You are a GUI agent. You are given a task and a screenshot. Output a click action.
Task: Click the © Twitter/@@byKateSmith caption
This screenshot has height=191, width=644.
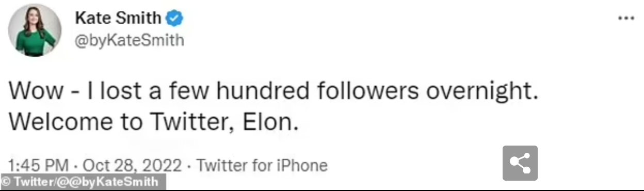pos(83,182)
